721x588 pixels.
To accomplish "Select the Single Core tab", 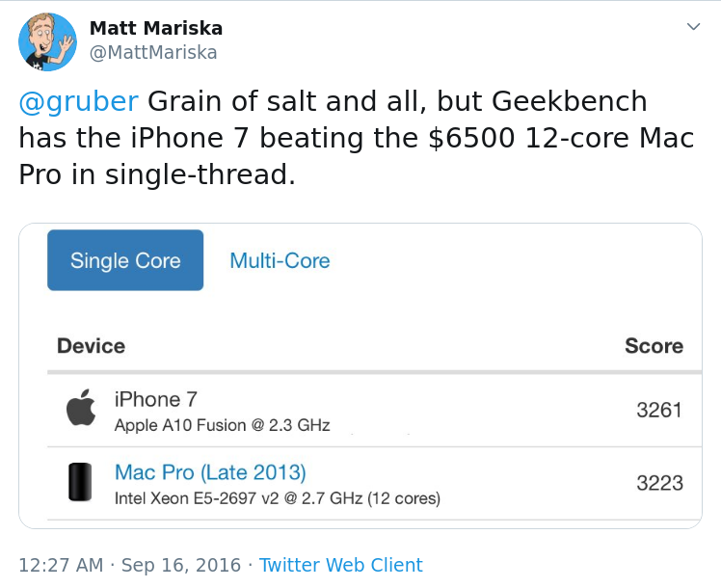I will click(x=125, y=260).
